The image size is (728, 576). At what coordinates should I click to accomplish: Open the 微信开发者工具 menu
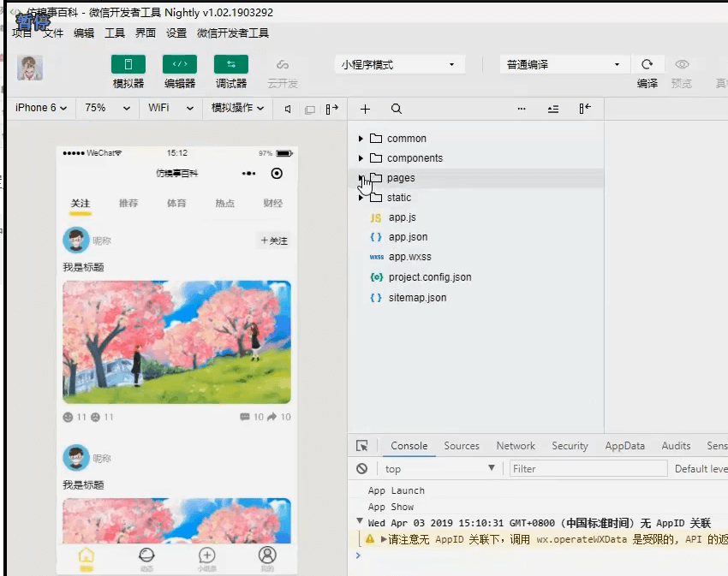pos(233,33)
